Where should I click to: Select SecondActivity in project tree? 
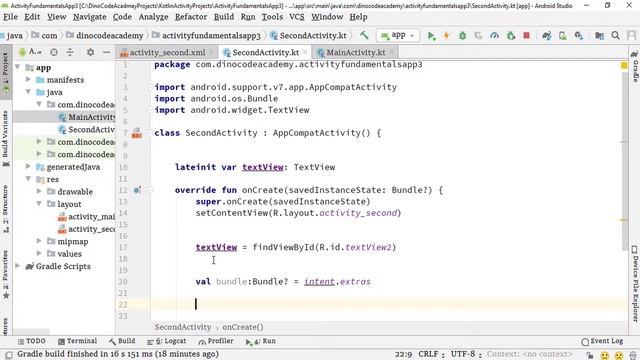[x=91, y=129]
